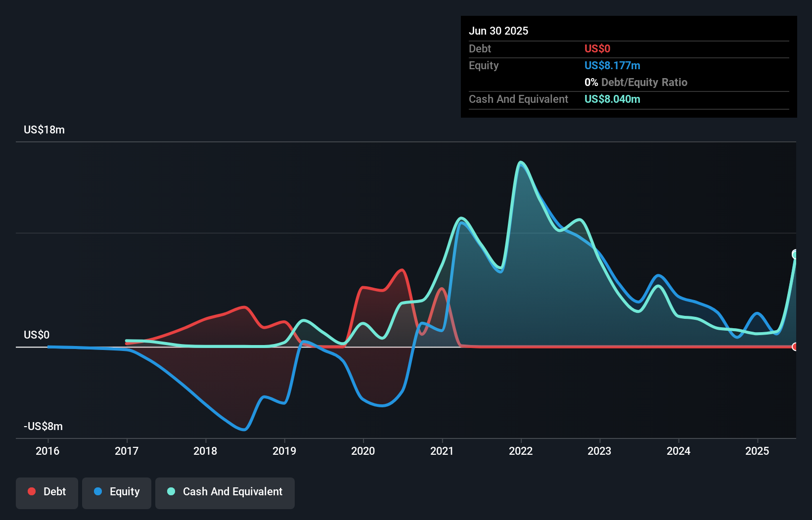Click the US$0 Debt value in tooltip
Image resolution: width=812 pixels, height=520 pixels.
pyautogui.click(x=597, y=48)
